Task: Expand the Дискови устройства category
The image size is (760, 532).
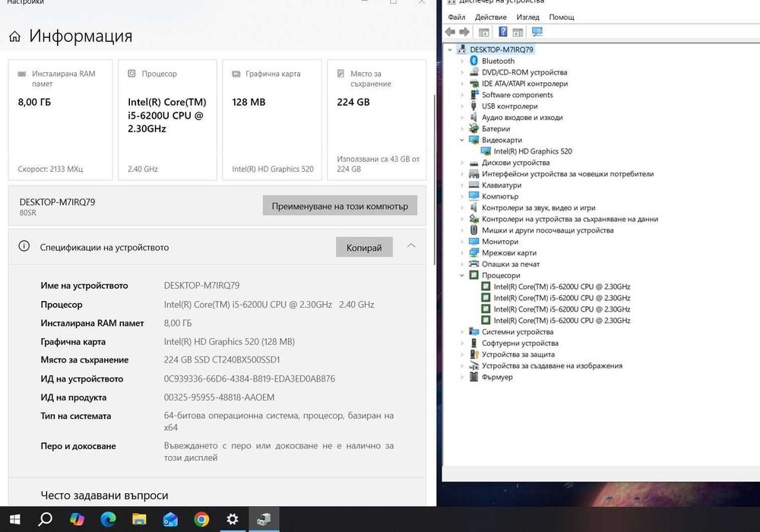Action: pyautogui.click(x=462, y=163)
